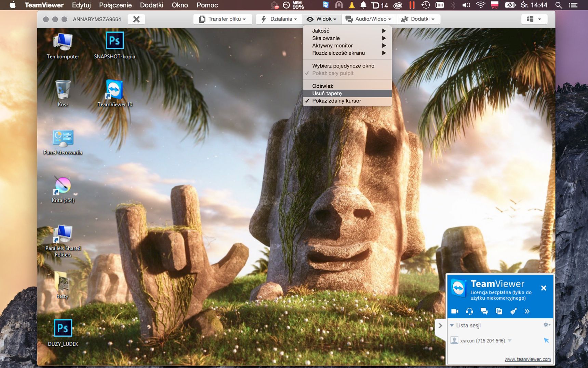
Task: Click the Polish flag input source icon
Action: [495, 5]
